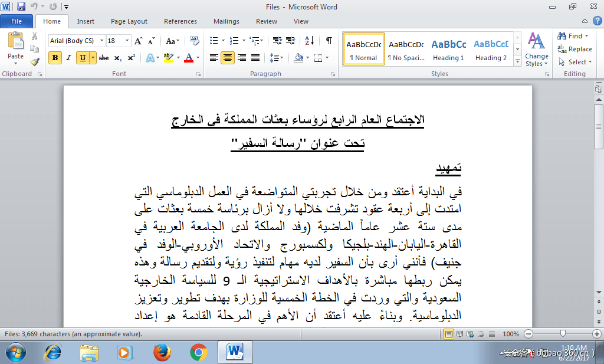Toggle italic formatting

click(x=67, y=58)
